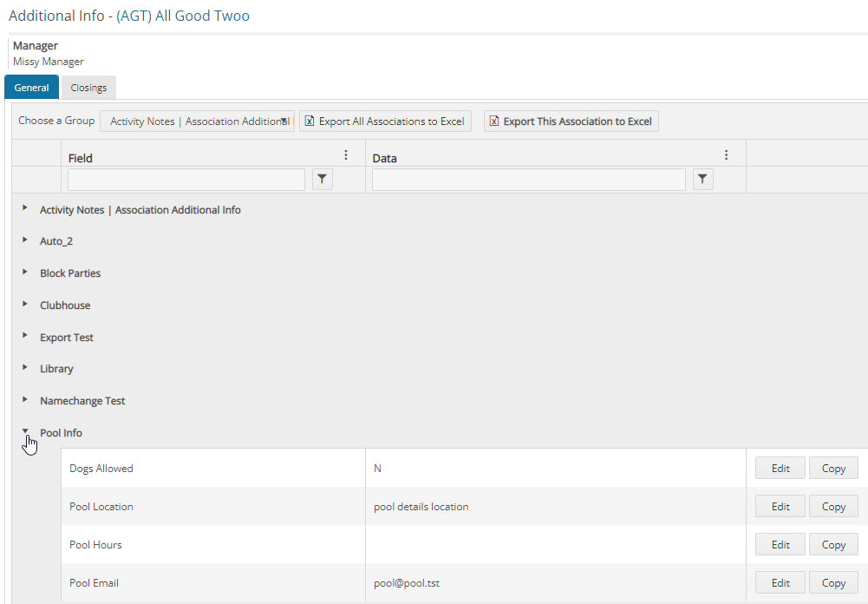868x604 pixels.
Task: Expand the Block Parties group
Action: click(25, 272)
